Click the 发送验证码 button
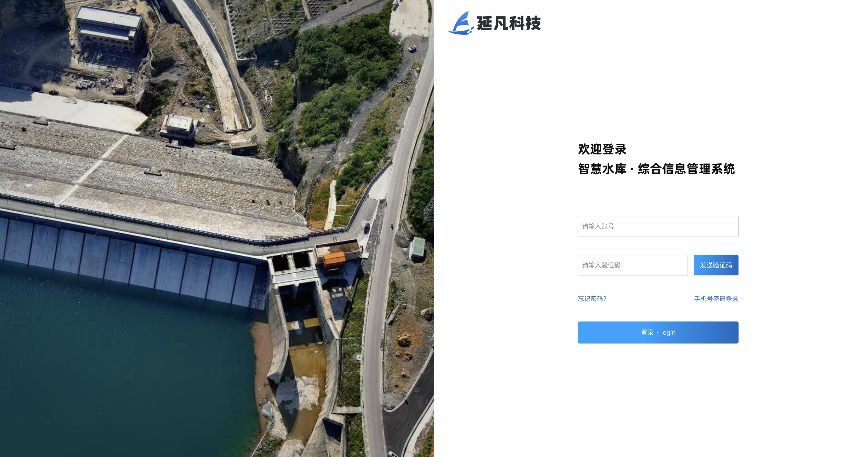Viewport: 868px width, 457px height. click(x=716, y=265)
